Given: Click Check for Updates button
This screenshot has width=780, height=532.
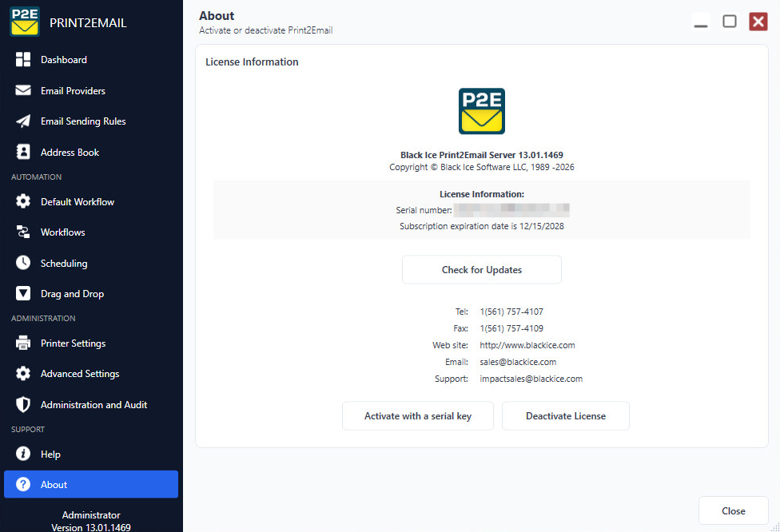Looking at the screenshot, I should (x=482, y=269).
